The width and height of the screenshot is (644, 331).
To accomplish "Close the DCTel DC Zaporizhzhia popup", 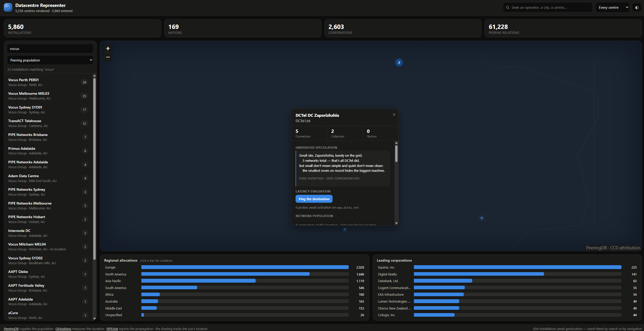I will tap(394, 115).
